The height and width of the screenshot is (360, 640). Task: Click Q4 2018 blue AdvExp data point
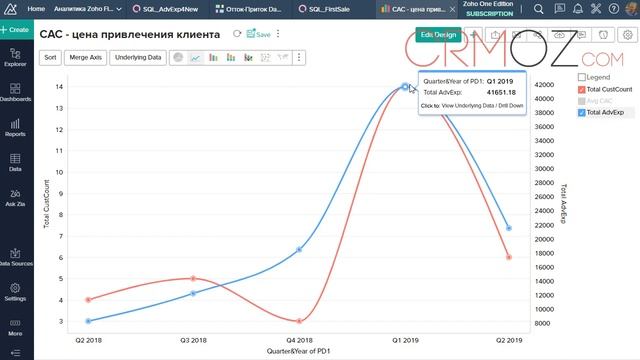click(x=299, y=249)
